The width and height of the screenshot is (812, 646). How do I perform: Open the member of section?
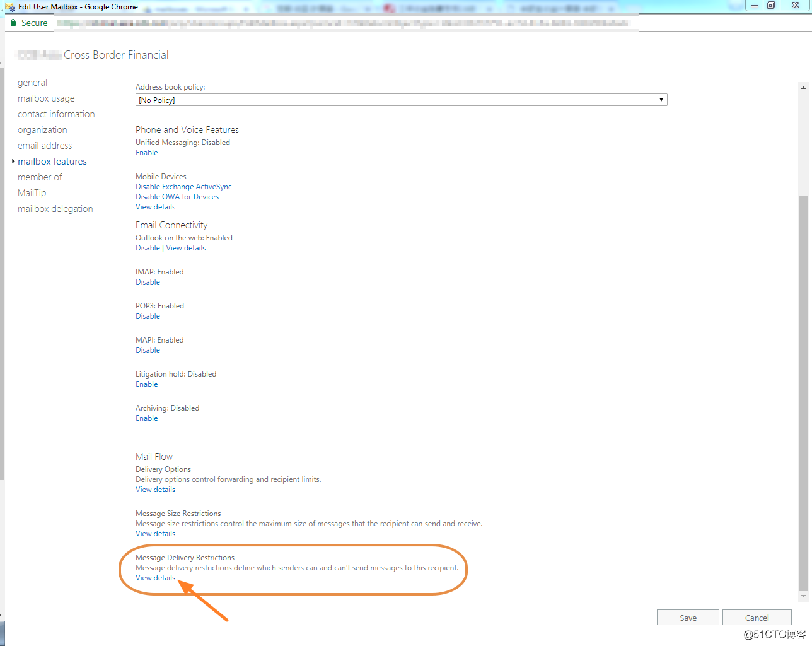40,177
